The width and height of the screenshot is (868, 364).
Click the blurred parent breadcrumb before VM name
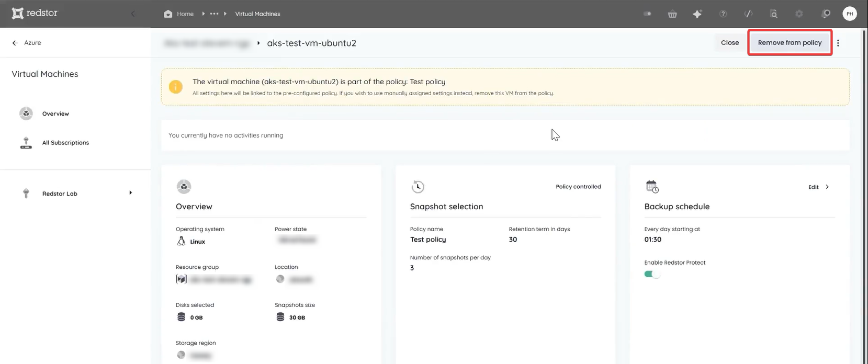(207, 43)
